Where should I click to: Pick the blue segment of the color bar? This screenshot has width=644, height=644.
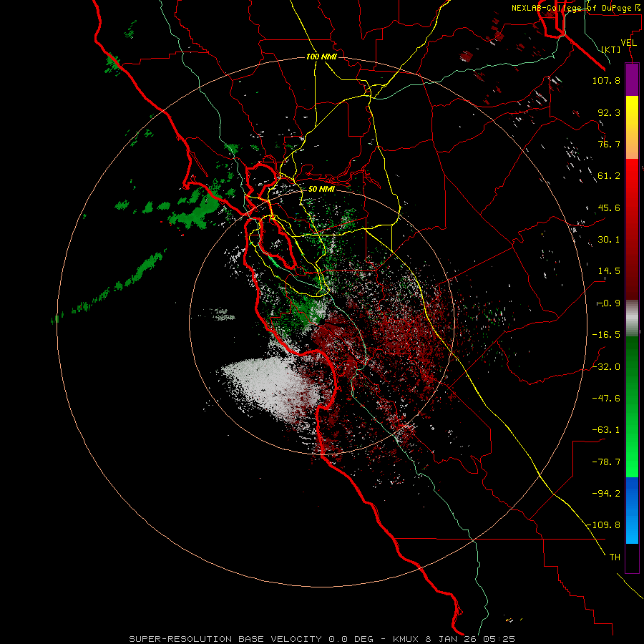632,510
